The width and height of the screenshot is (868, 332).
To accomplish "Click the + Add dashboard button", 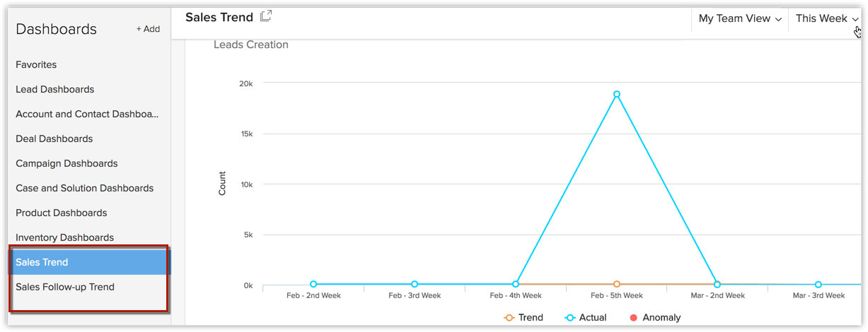I will (148, 29).
